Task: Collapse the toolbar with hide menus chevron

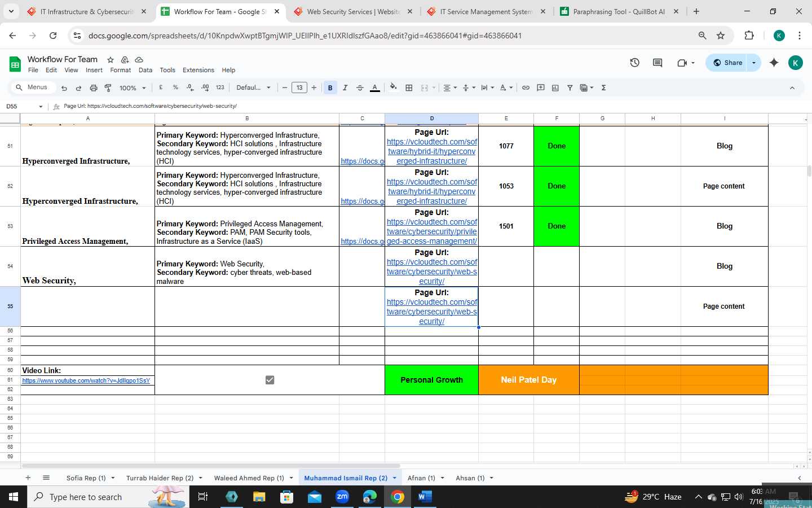Action: tap(792, 87)
